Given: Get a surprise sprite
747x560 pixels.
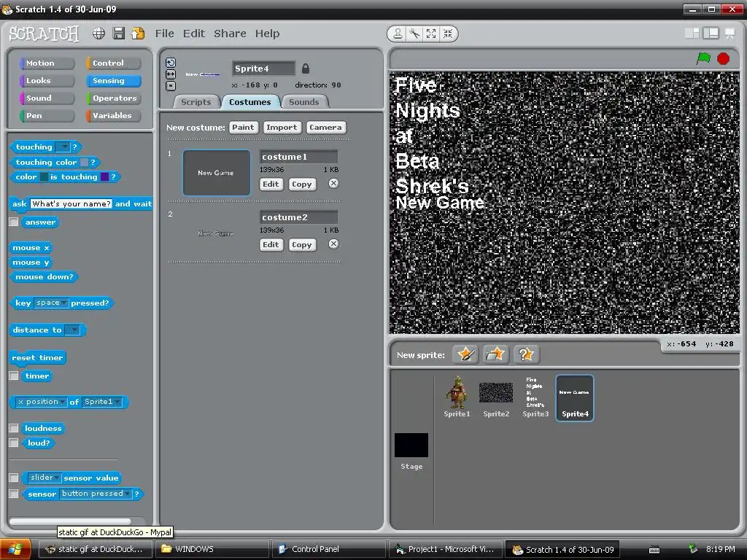Looking at the screenshot, I should pyautogui.click(x=526, y=355).
